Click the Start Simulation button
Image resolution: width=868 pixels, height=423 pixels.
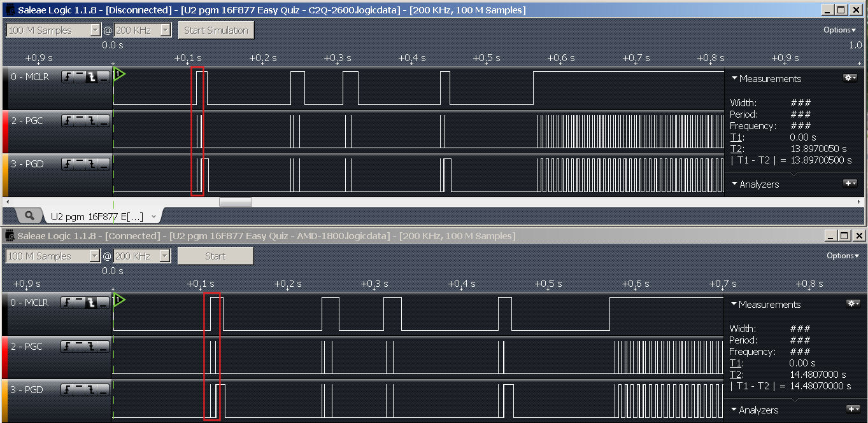[216, 31]
